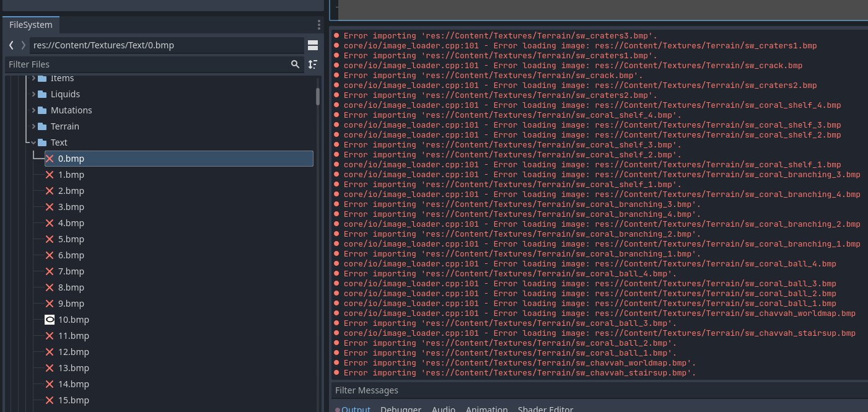Image resolution: width=868 pixels, height=412 pixels.
Task: Click the red error icon beside 5.bmp
Action: pyautogui.click(x=50, y=239)
